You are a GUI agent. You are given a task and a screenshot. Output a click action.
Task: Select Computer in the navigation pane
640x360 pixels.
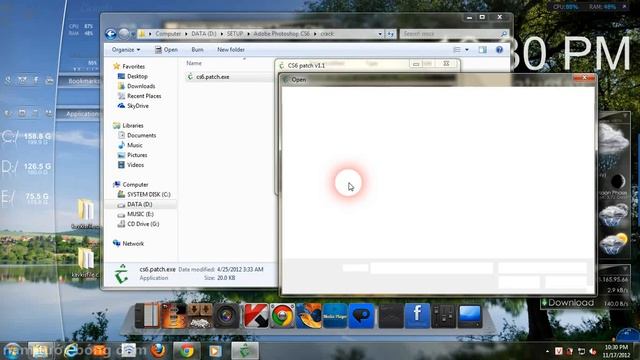pyautogui.click(x=135, y=184)
